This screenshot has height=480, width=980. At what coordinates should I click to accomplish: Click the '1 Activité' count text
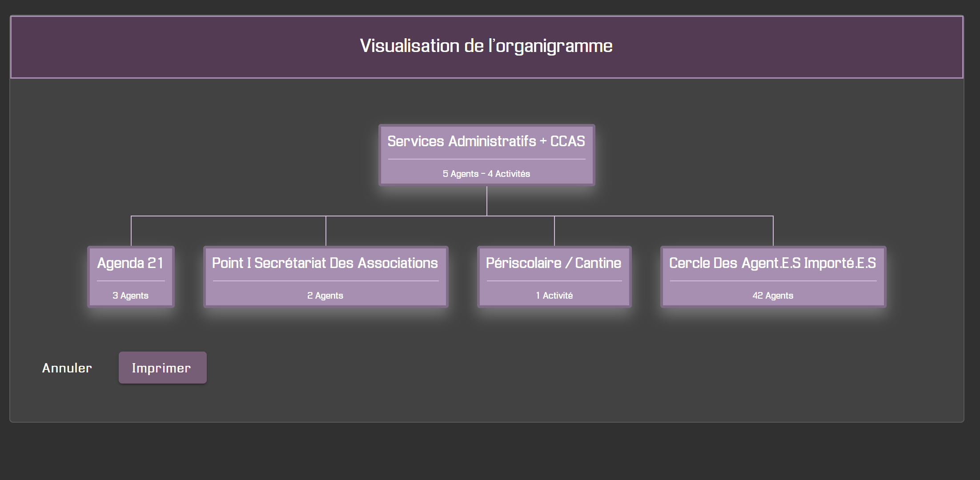click(x=554, y=296)
